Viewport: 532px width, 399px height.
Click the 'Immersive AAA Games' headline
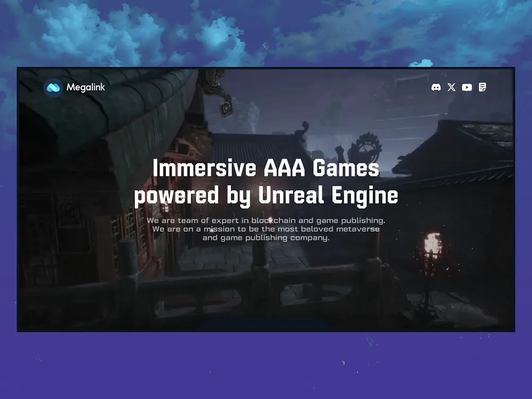coord(265,168)
